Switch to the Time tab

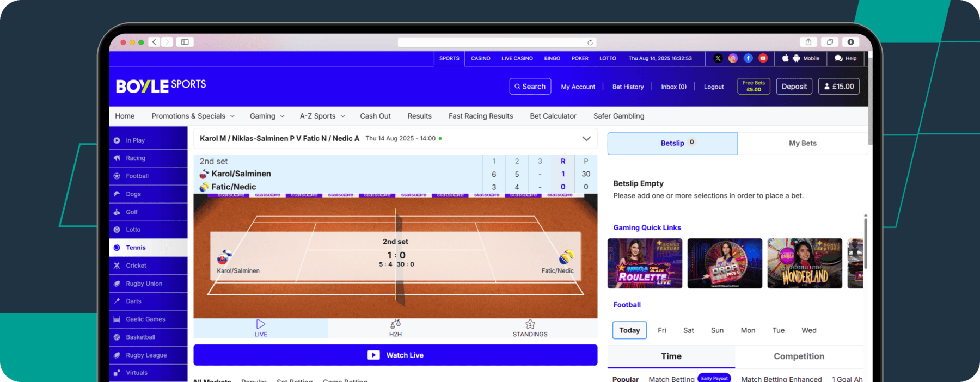click(671, 356)
